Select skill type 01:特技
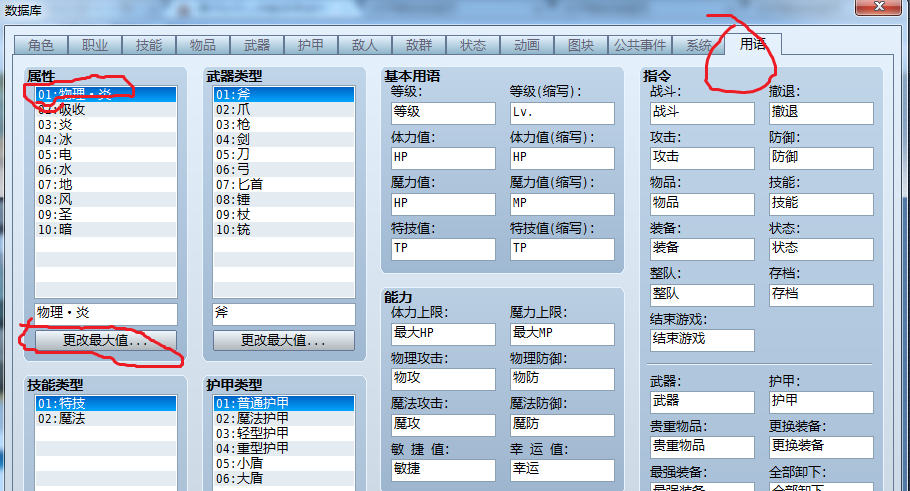The height and width of the screenshot is (491, 910). pyautogui.click(x=106, y=403)
